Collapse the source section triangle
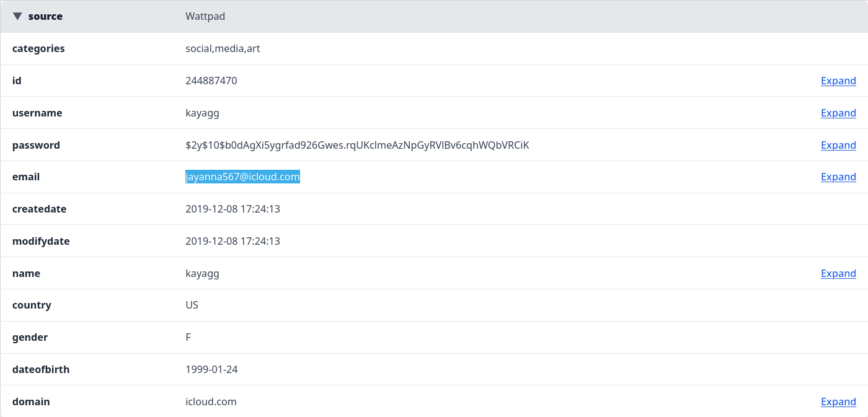The height and width of the screenshot is (417, 868). pyautogui.click(x=17, y=16)
